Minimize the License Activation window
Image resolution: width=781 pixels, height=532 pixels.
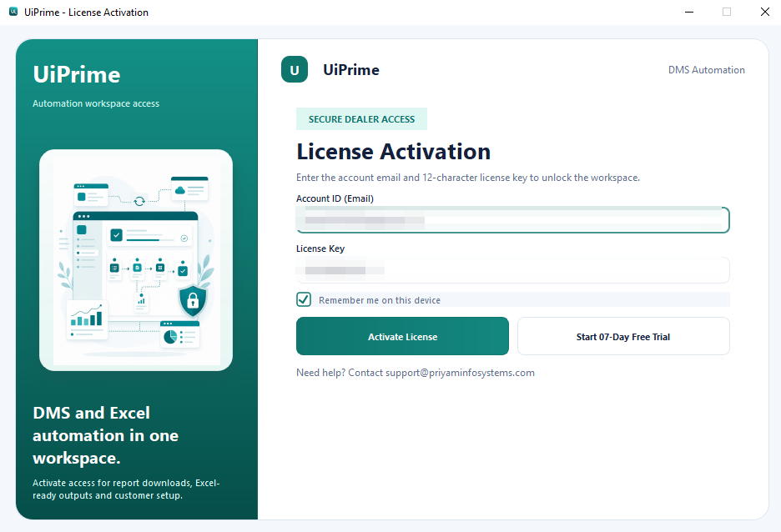click(x=689, y=12)
